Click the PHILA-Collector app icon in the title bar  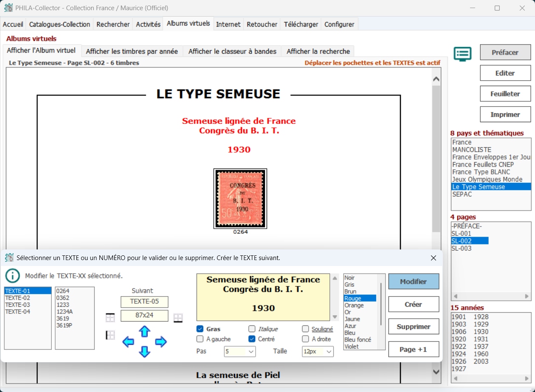pyautogui.click(x=8, y=8)
